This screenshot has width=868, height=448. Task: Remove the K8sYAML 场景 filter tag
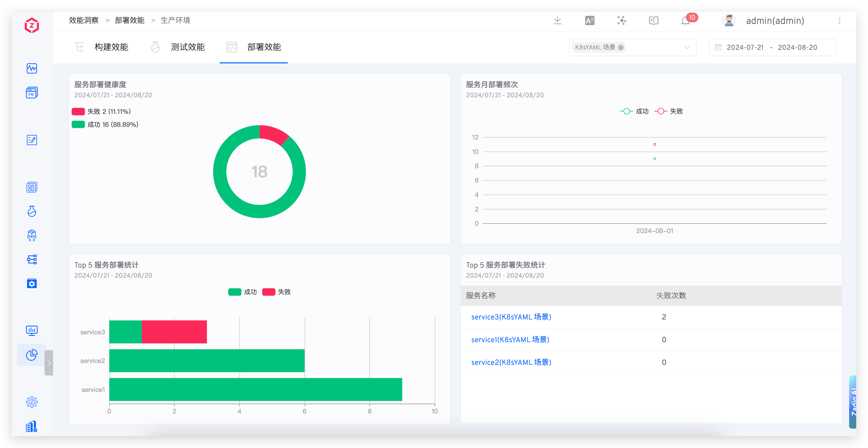621,47
